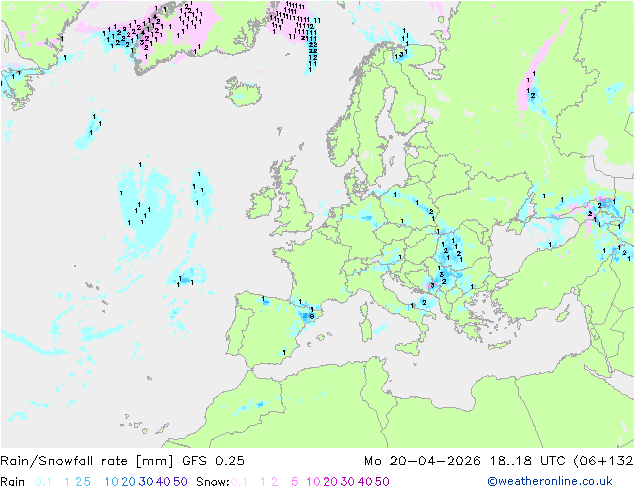This screenshot has height=490, width=634.
Task: Select the Snow legend value 20
Action: tap(330, 482)
